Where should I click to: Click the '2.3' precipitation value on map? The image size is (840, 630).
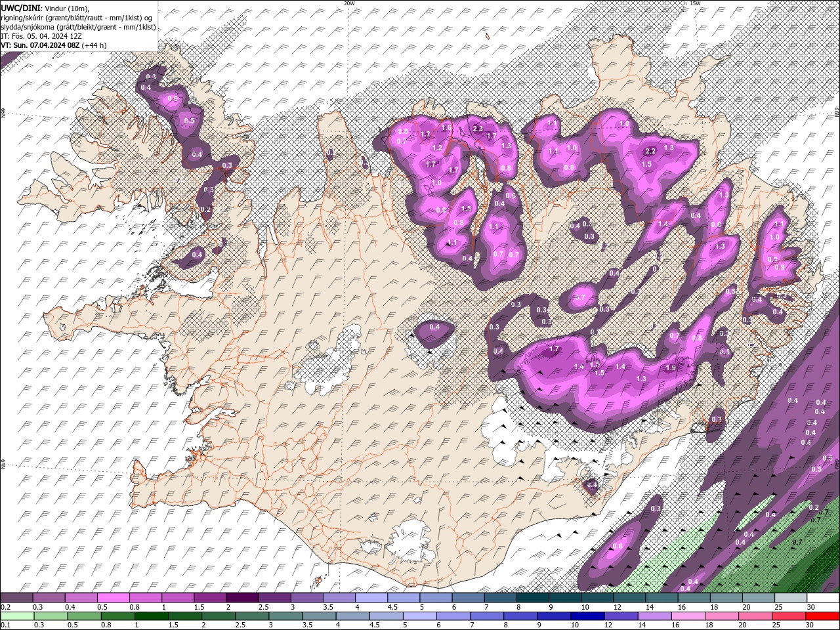[478, 129]
